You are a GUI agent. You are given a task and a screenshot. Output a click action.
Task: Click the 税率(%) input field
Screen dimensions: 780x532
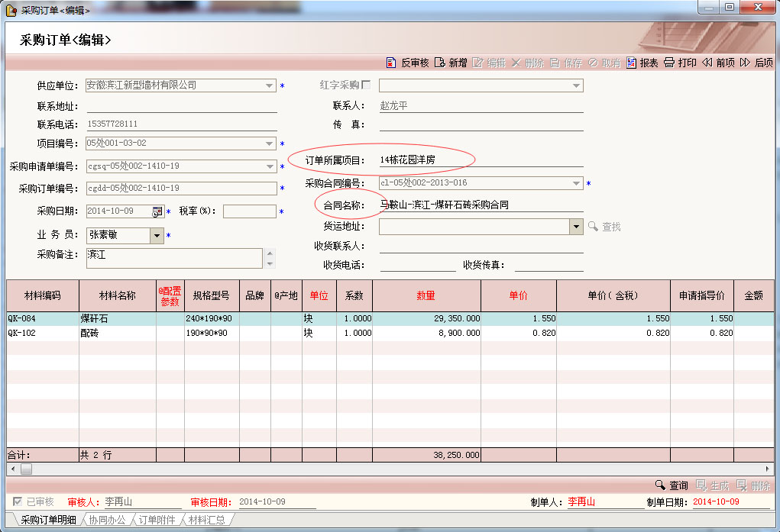tap(249, 211)
